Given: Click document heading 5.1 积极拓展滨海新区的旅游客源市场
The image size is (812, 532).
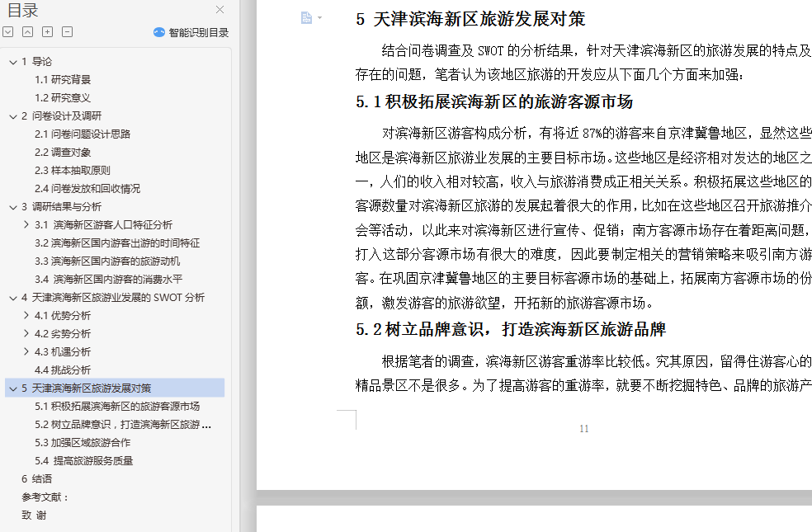Looking at the screenshot, I should coord(494,101).
